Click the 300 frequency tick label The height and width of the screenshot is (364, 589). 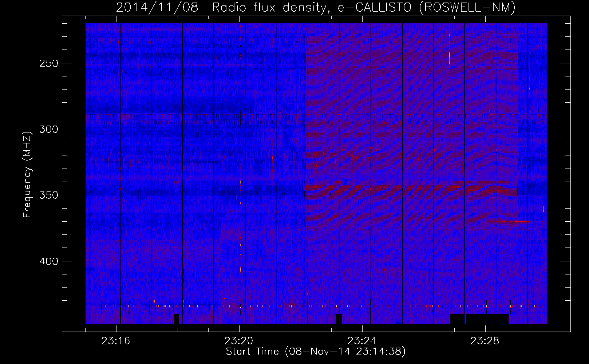[x=49, y=129]
